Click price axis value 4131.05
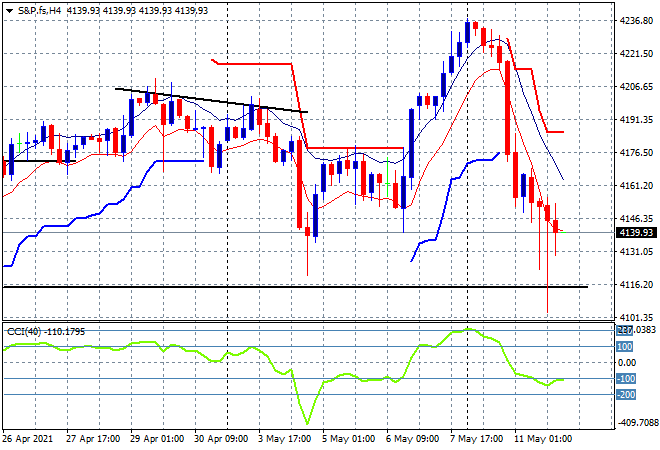Image resolution: width=660 pixels, height=450 pixels. 636,251
